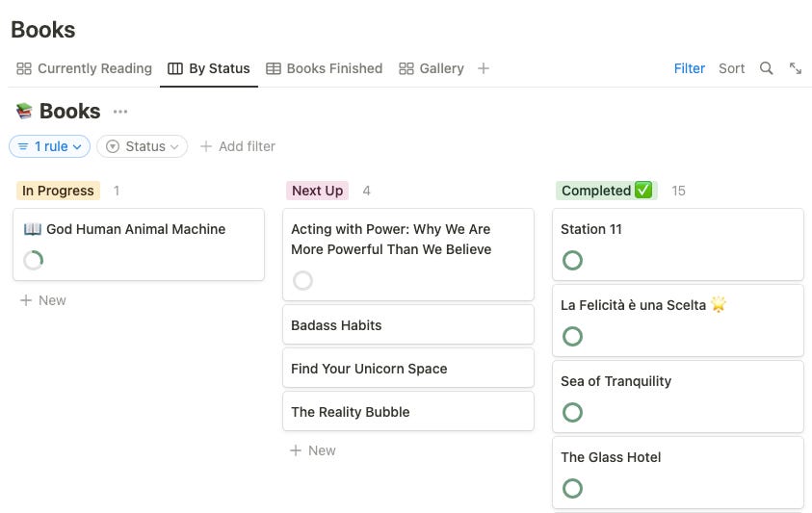Open the Status filter dropdown
Image resolution: width=812 pixels, height=513 pixels.
(142, 146)
